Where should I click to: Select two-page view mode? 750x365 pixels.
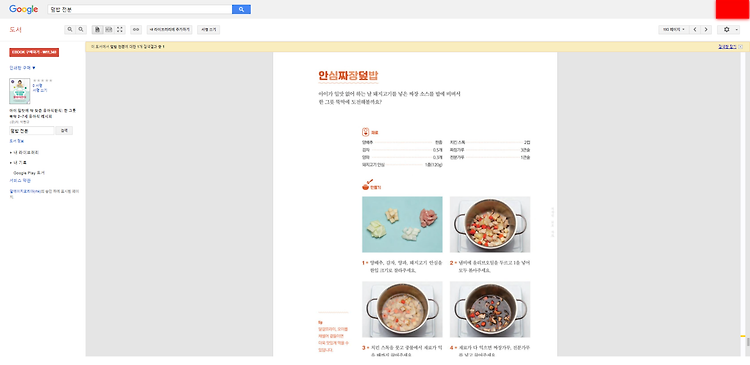click(109, 30)
